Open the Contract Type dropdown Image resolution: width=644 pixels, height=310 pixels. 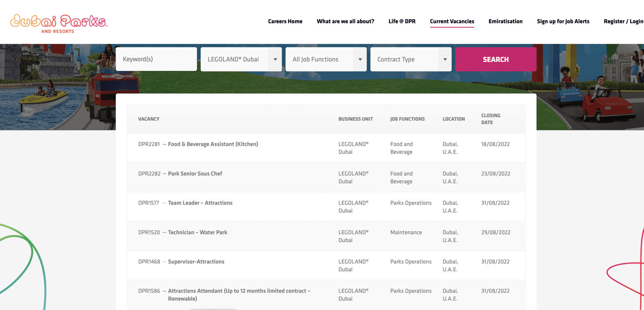coord(411,59)
